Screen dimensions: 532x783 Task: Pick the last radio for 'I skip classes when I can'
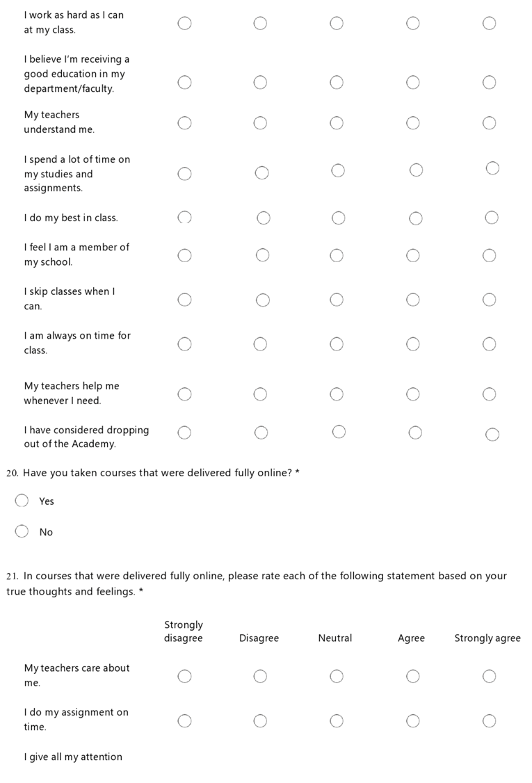pyautogui.click(x=489, y=300)
